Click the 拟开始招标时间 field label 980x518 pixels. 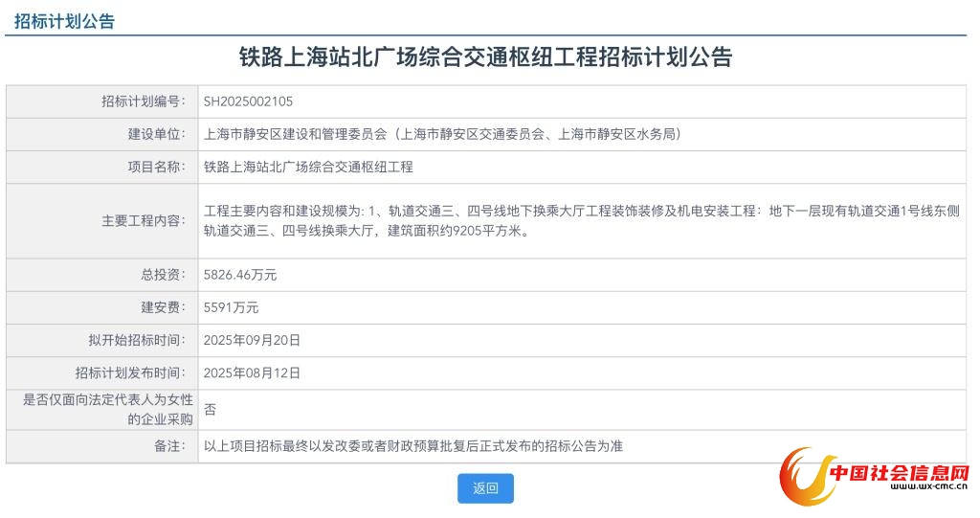tap(134, 340)
